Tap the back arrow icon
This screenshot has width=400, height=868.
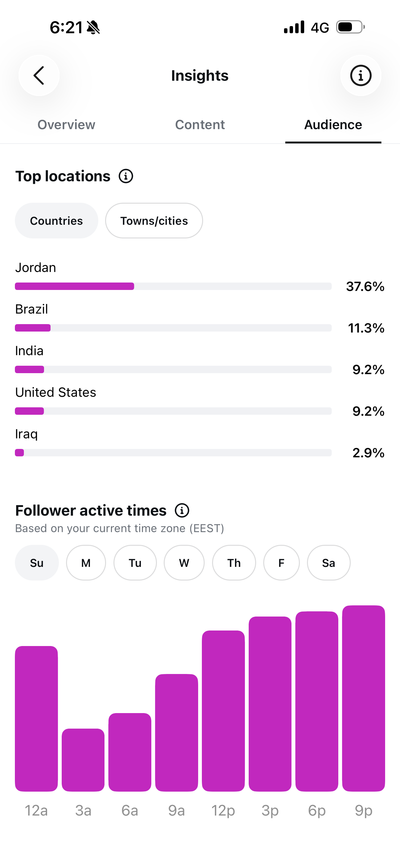click(39, 75)
